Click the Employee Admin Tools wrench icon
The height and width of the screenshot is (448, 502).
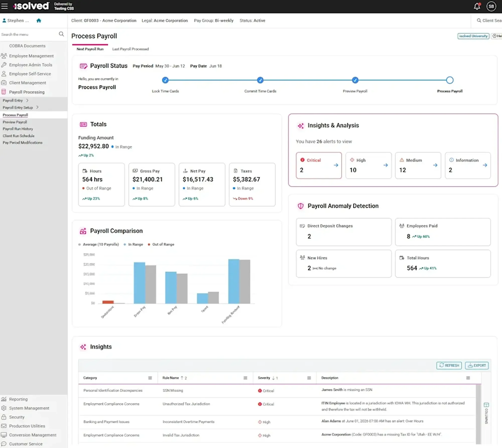(x=4, y=65)
